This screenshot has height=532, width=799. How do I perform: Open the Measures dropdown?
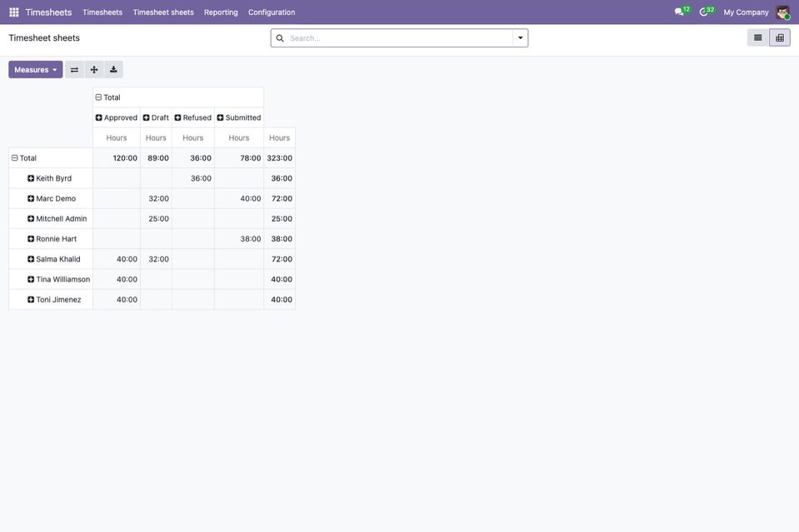click(x=36, y=70)
